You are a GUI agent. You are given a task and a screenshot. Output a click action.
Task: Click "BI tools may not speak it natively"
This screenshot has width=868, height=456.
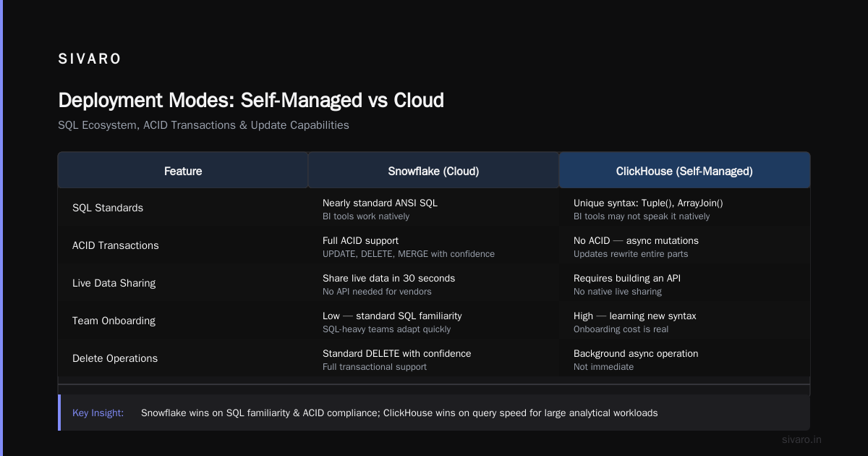pyautogui.click(x=642, y=216)
